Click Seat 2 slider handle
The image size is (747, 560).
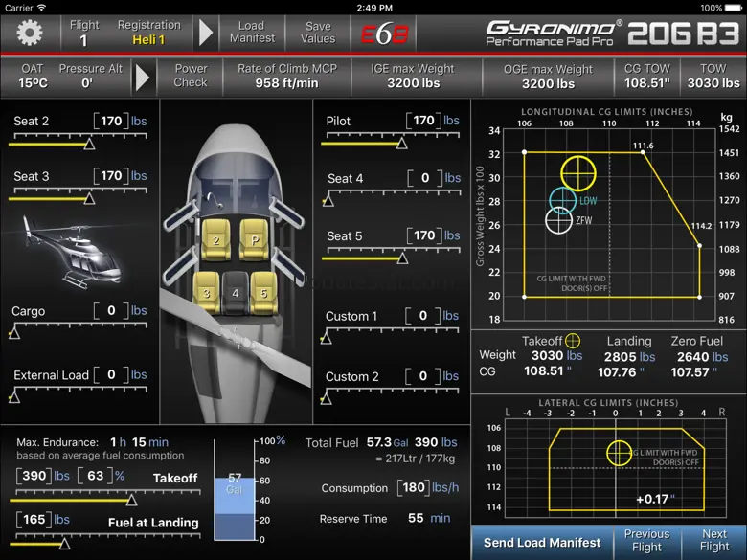pos(89,144)
